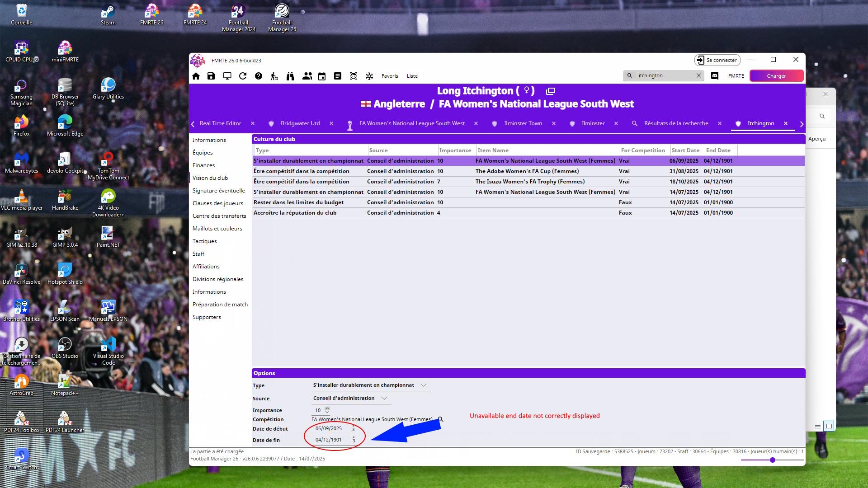Click the Discord chat icon
Screen dimensions: 868x488
click(715, 76)
